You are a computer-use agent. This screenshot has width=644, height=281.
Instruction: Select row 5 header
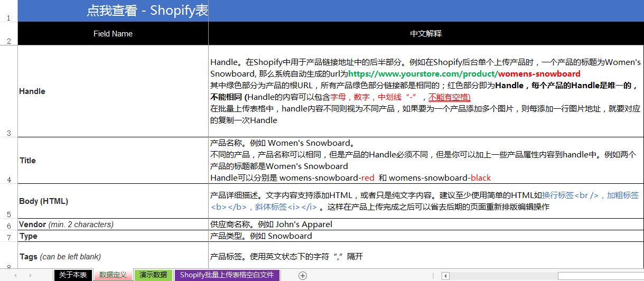coord(8,201)
